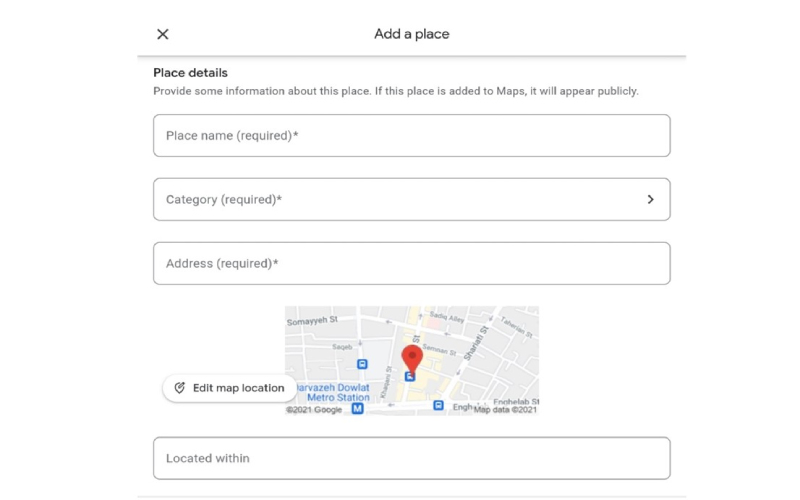Click the Place details heading
800x500 pixels.
[190, 73]
